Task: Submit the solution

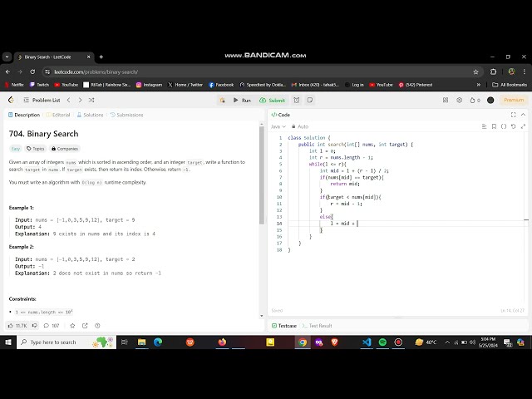Action: click(x=272, y=100)
